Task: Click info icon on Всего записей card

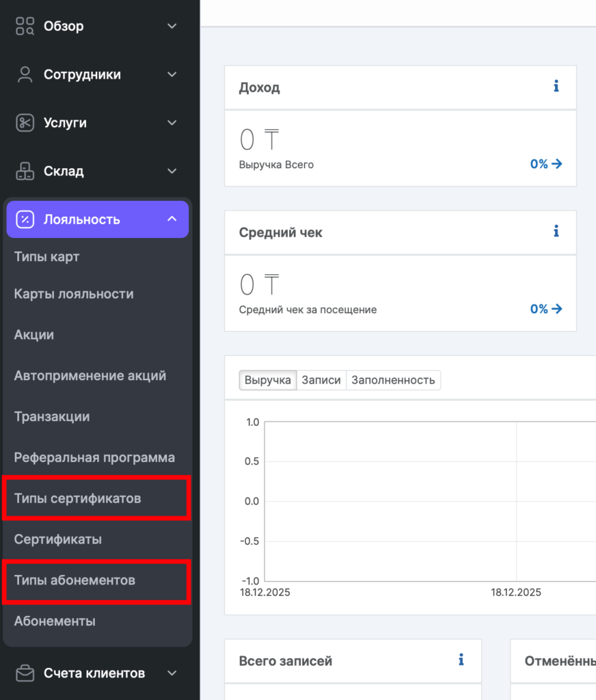Action: click(461, 660)
